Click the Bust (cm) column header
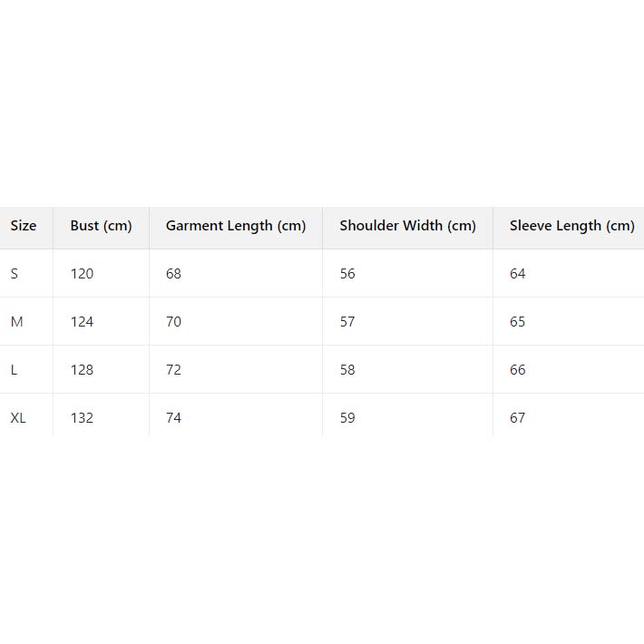This screenshot has height=644, width=644. (x=101, y=226)
